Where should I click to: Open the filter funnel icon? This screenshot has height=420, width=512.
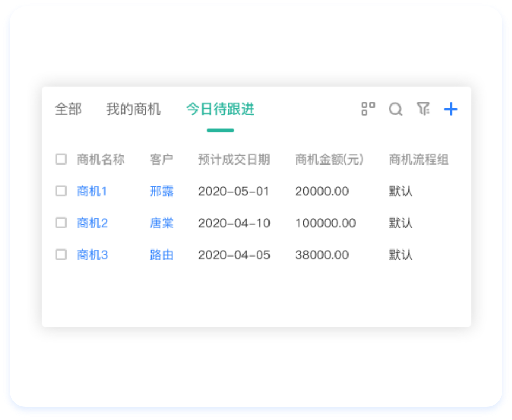pos(423,109)
